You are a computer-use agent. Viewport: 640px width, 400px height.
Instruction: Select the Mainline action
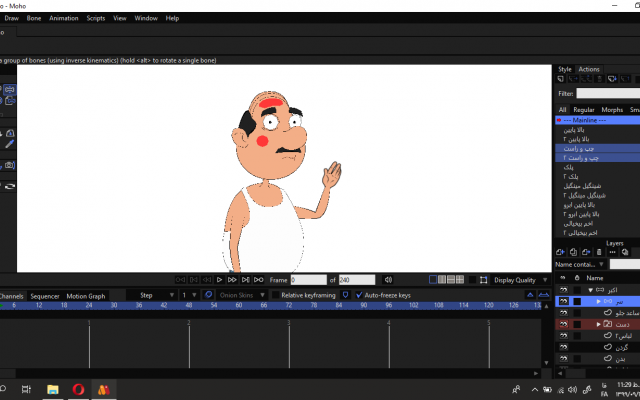pyautogui.click(x=598, y=120)
